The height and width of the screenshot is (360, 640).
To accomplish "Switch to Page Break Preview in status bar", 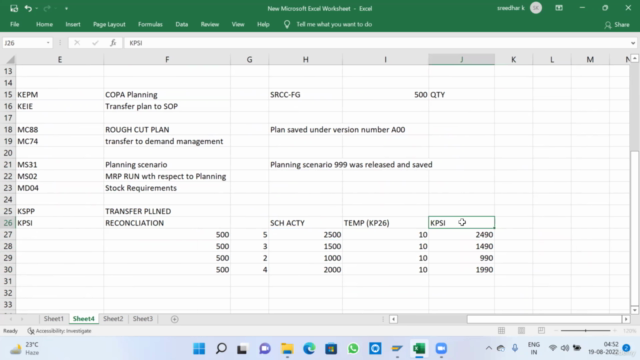I will pyautogui.click(x=541, y=331).
